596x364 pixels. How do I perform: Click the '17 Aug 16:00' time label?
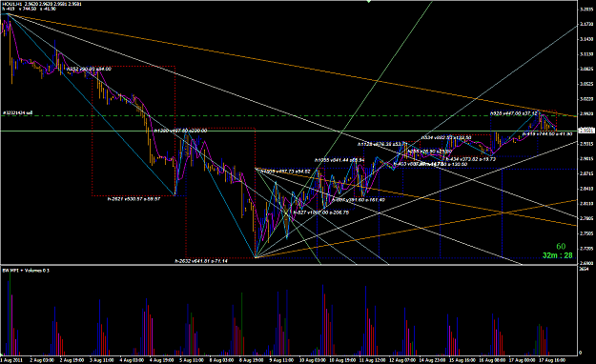552,360
